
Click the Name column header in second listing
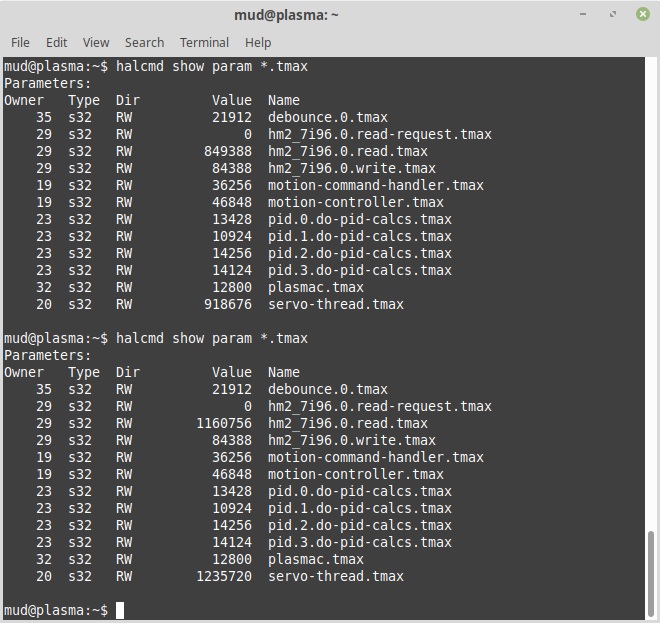[284, 372]
